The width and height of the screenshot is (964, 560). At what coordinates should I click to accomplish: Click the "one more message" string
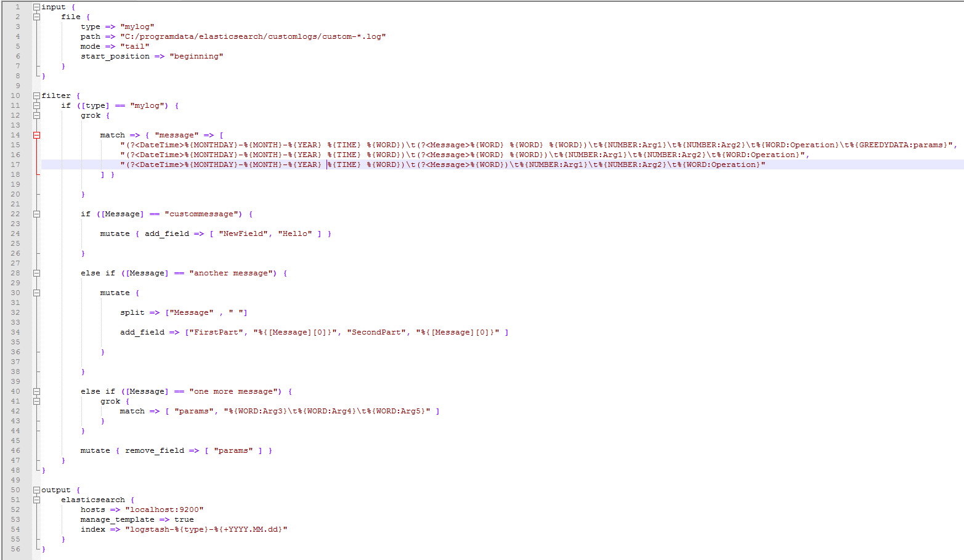coord(233,391)
